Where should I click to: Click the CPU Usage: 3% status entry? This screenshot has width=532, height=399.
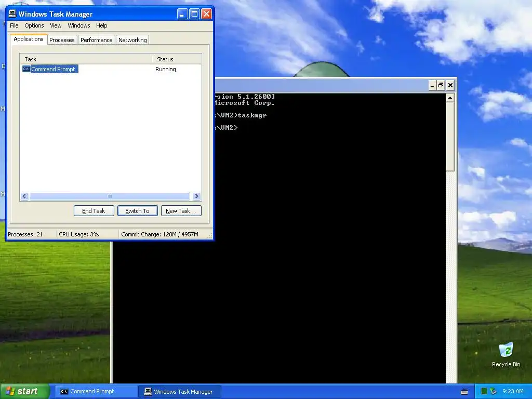coord(79,234)
